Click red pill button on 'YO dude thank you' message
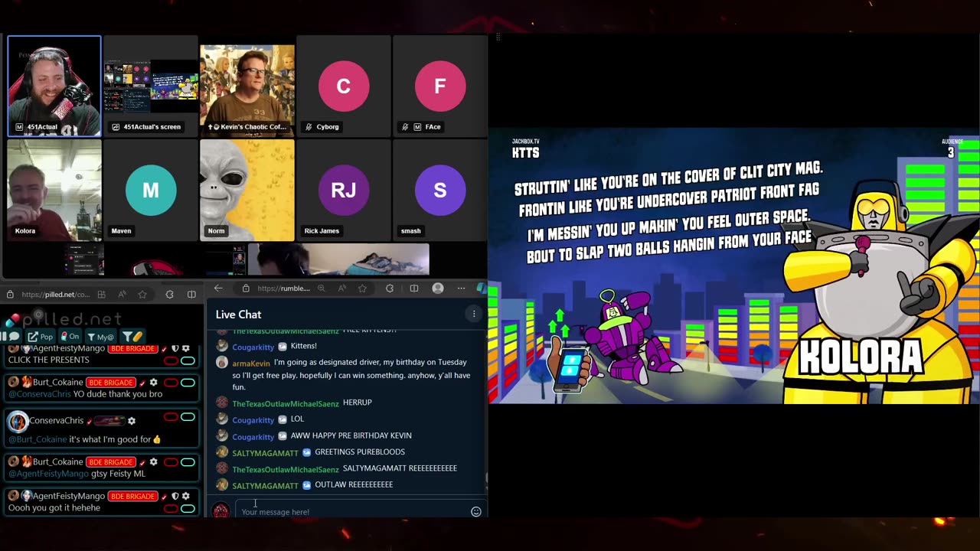Image resolution: width=980 pixels, height=551 pixels. tap(171, 383)
